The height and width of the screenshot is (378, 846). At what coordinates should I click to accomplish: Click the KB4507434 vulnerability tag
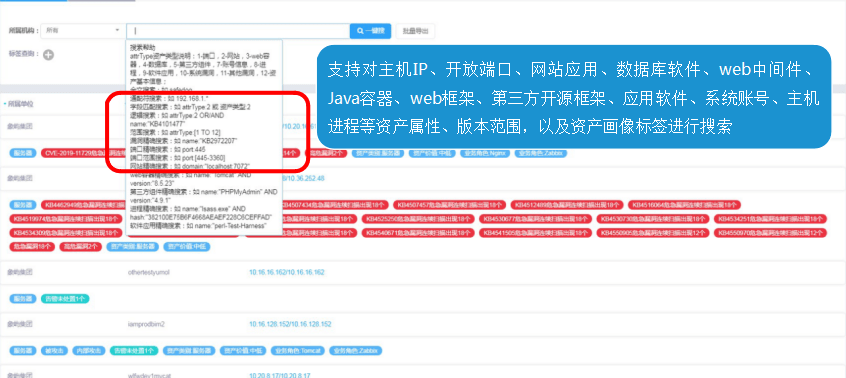[x=335, y=205]
